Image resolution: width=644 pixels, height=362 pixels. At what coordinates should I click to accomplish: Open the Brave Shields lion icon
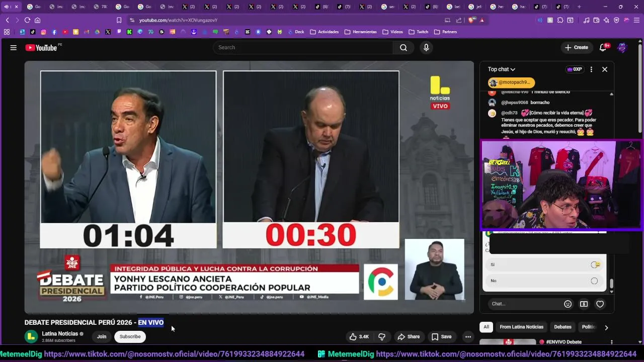tap(472, 20)
